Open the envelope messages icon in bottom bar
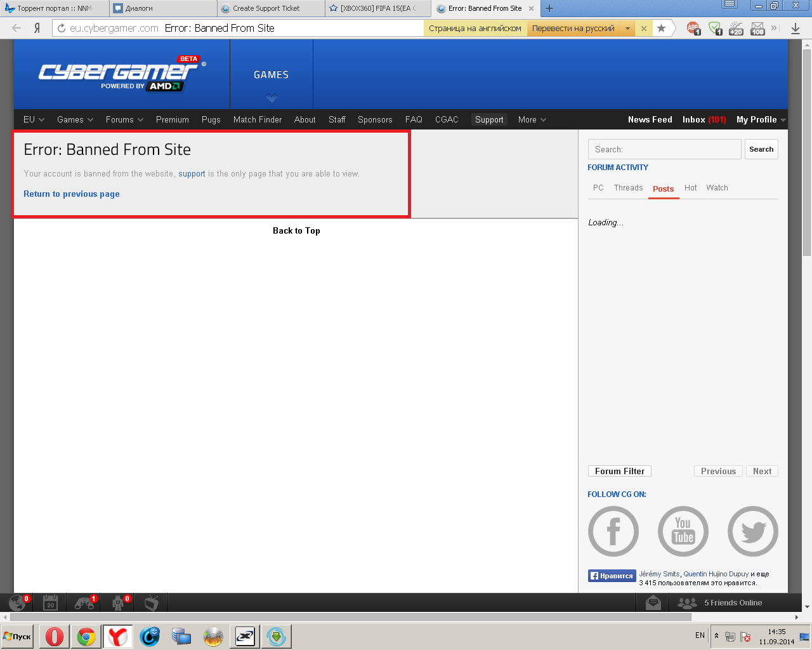812x650 pixels. tap(653, 603)
